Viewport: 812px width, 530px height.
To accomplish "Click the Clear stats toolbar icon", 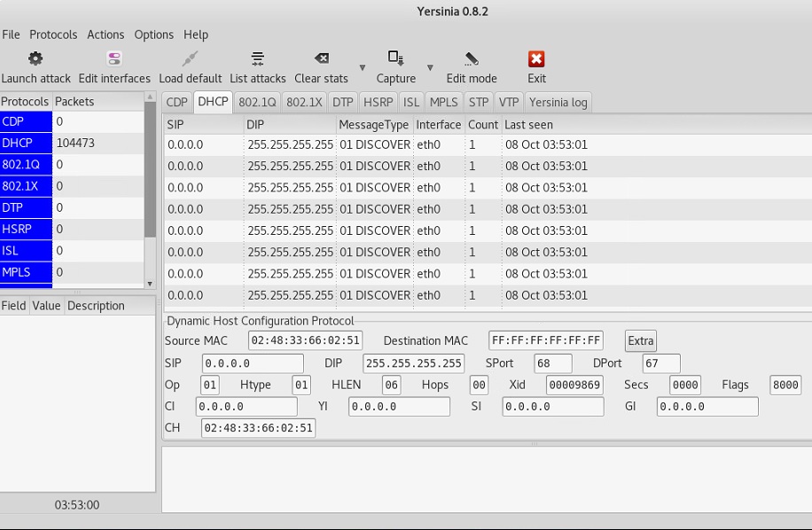I will pos(320,57).
